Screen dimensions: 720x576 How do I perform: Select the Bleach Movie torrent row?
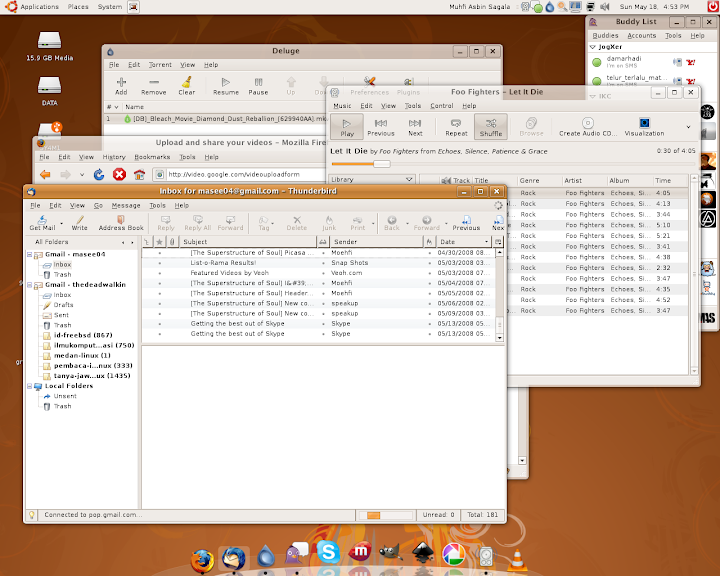(x=216, y=119)
